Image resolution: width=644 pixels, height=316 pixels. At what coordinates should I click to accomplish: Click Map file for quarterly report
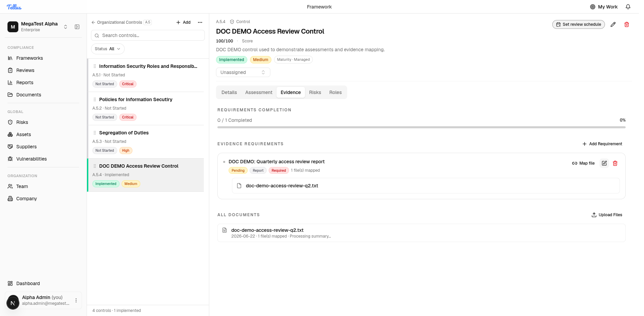(584, 163)
